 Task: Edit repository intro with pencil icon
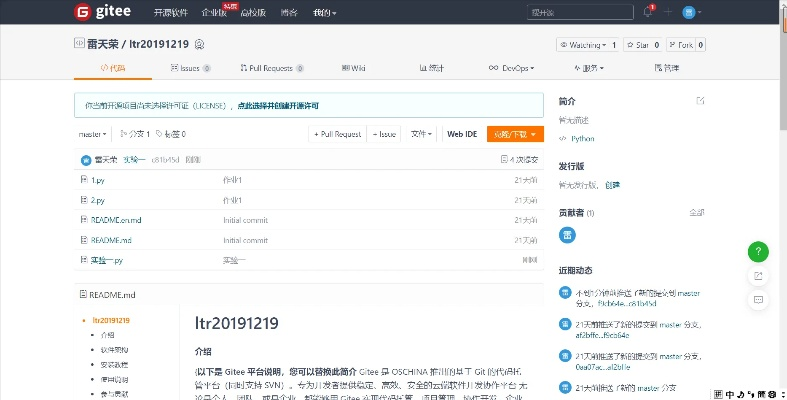(700, 101)
